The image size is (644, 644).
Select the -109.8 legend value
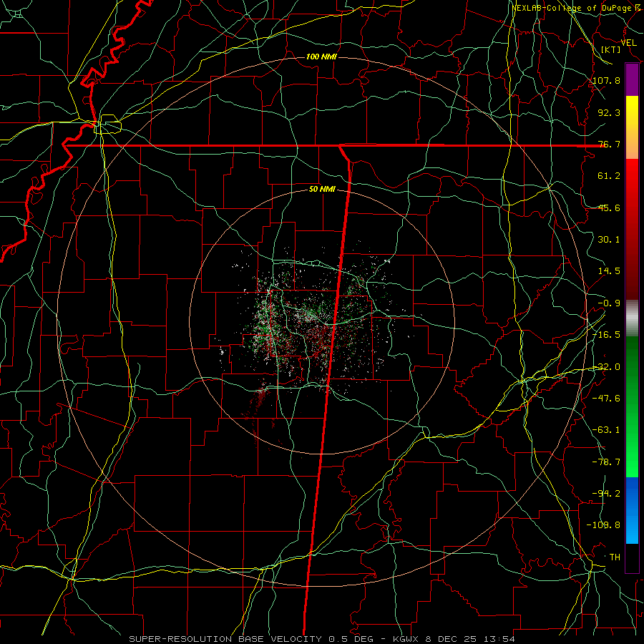pos(603,525)
